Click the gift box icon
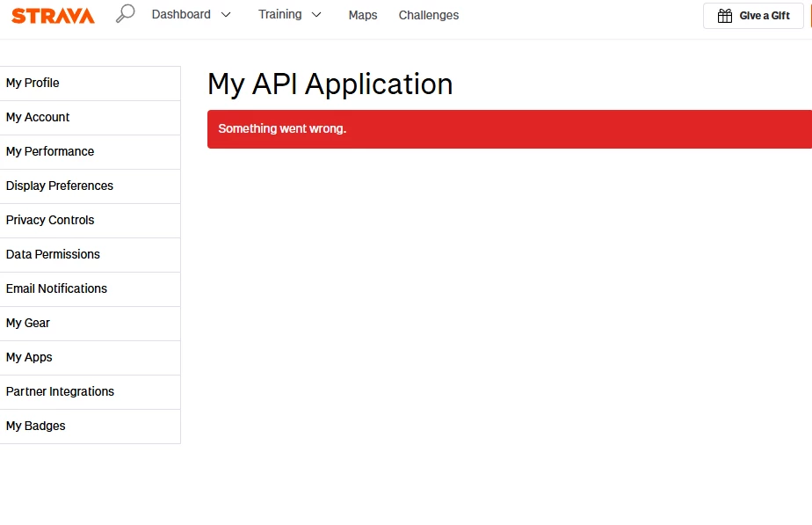812x525 pixels. (x=724, y=16)
